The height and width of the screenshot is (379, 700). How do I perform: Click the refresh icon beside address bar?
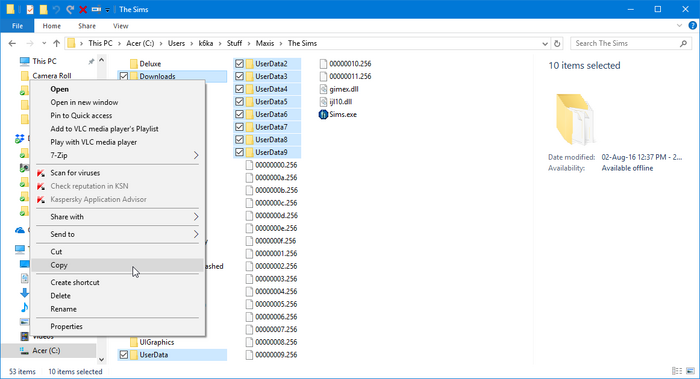[557, 44]
